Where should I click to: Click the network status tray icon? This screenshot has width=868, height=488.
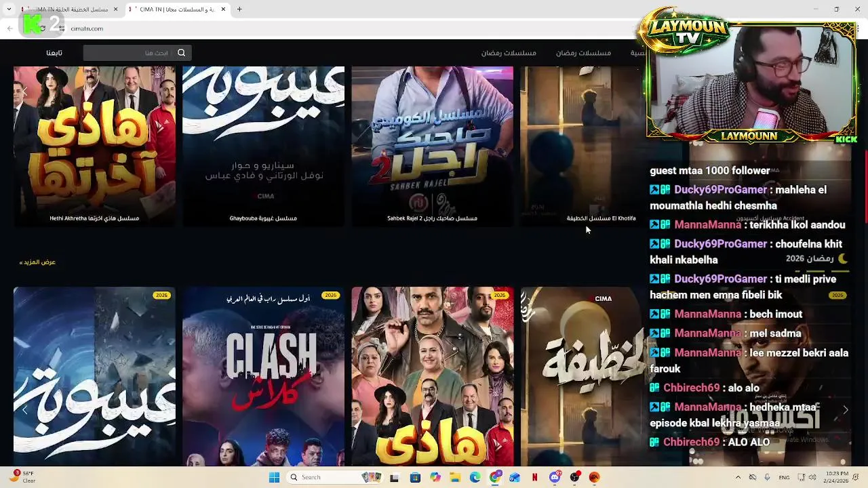point(800,477)
